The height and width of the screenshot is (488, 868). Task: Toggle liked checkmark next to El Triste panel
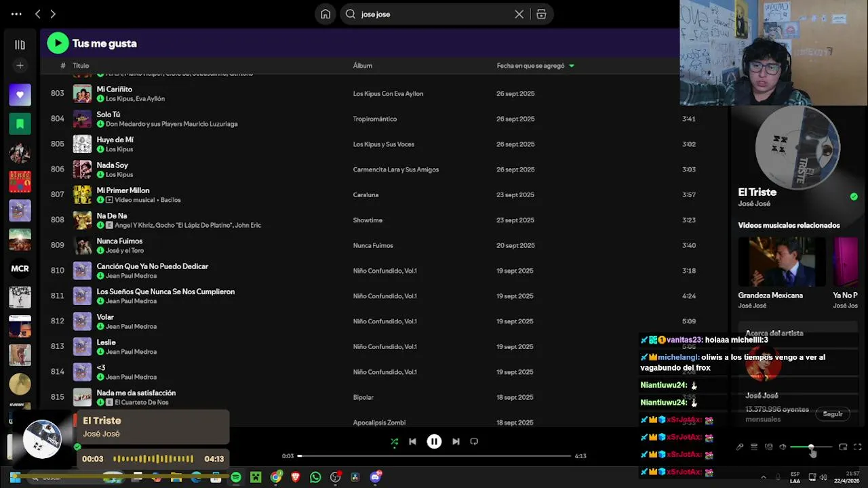click(x=854, y=197)
